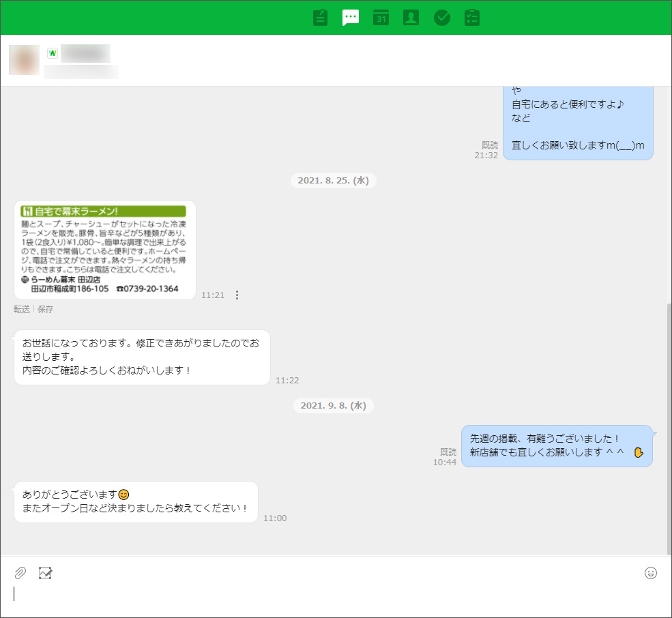Image resolution: width=672 pixels, height=618 pixels.
Task: Select the 先週の掲載 blue message bubble
Action: [556, 446]
